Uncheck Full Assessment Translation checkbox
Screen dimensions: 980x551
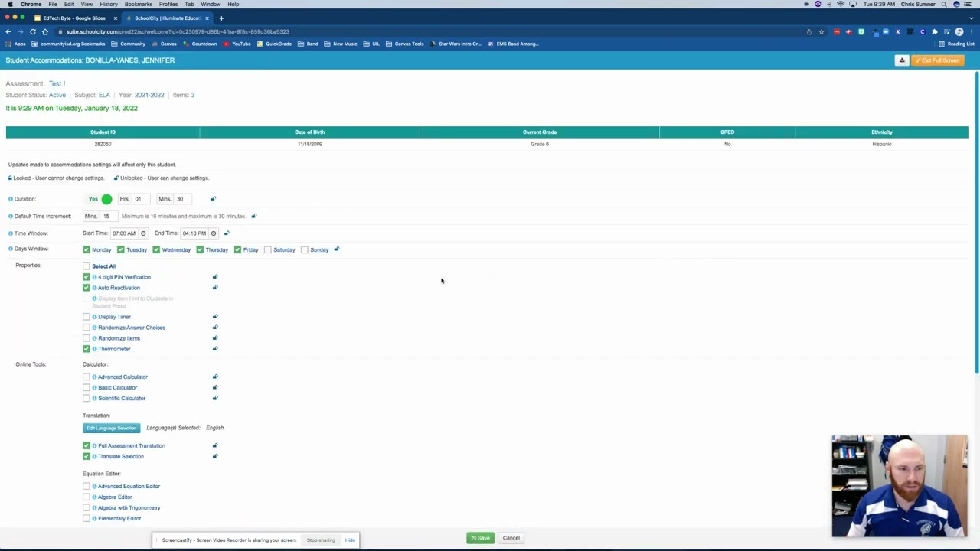point(87,445)
